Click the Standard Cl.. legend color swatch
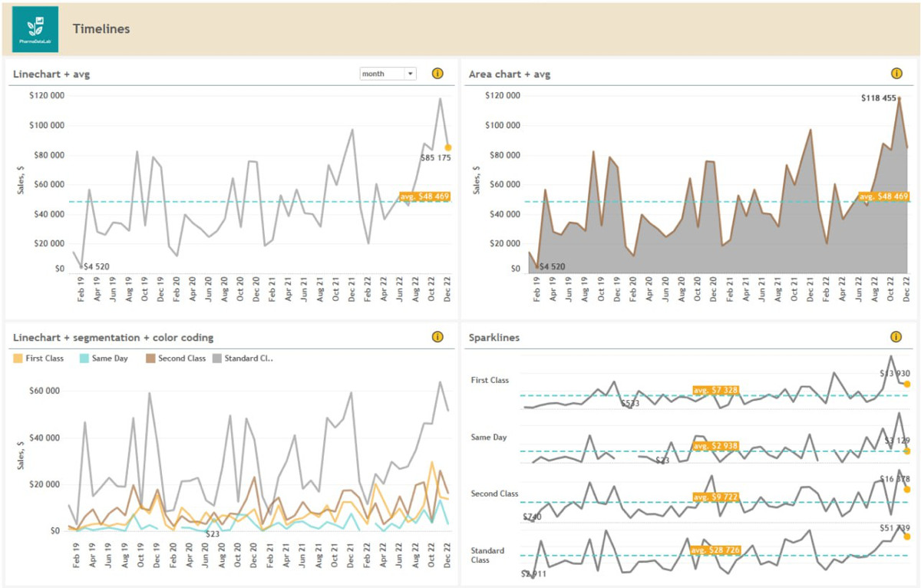 (217, 358)
